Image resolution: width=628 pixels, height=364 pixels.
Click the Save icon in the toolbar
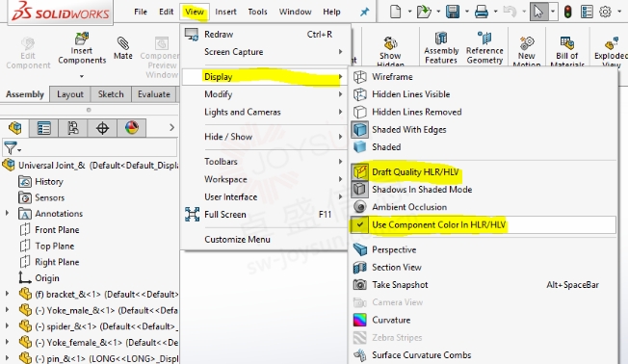coord(453,12)
